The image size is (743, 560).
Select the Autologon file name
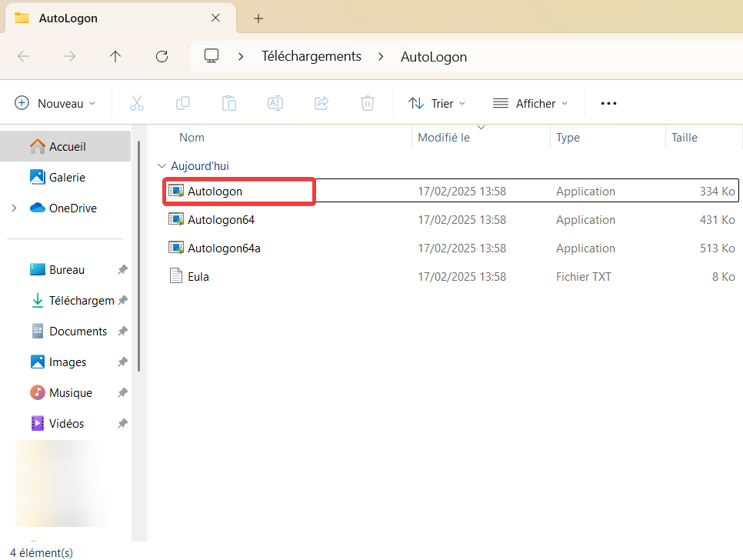(x=215, y=192)
